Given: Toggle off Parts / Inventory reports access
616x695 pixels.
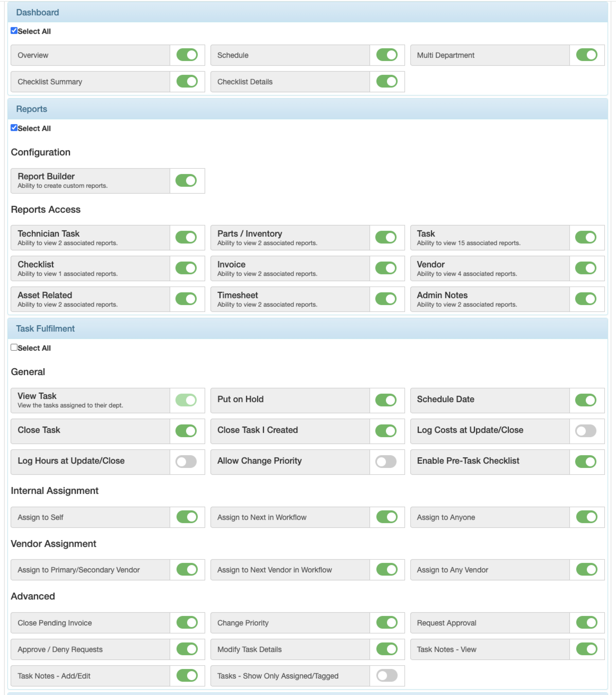Looking at the screenshot, I should [386, 237].
